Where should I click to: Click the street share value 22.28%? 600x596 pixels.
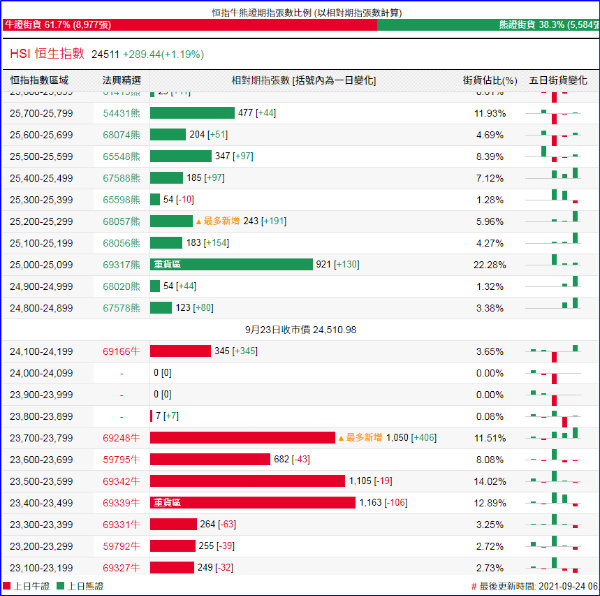[490, 265]
